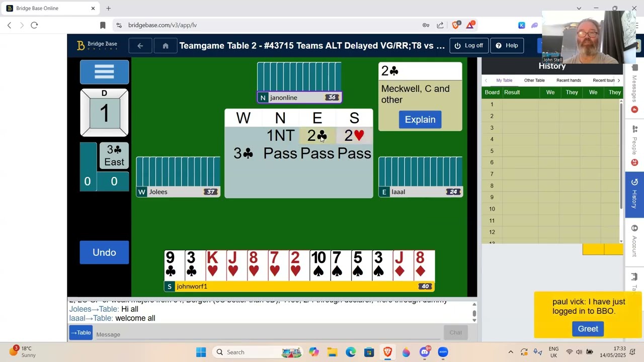Click the disabled Chat send button
This screenshot has width=644, height=362.
click(x=455, y=332)
